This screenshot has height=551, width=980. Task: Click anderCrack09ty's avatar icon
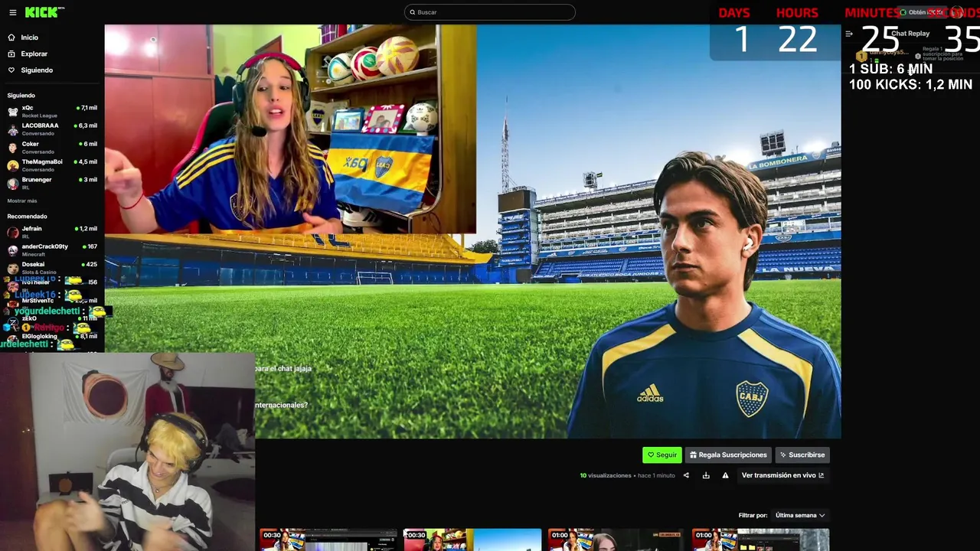13,250
